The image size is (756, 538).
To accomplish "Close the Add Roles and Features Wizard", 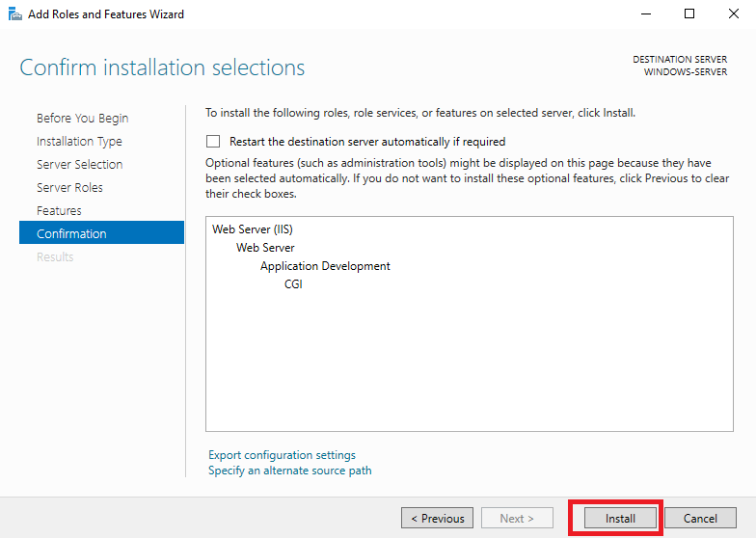I will pos(733,13).
